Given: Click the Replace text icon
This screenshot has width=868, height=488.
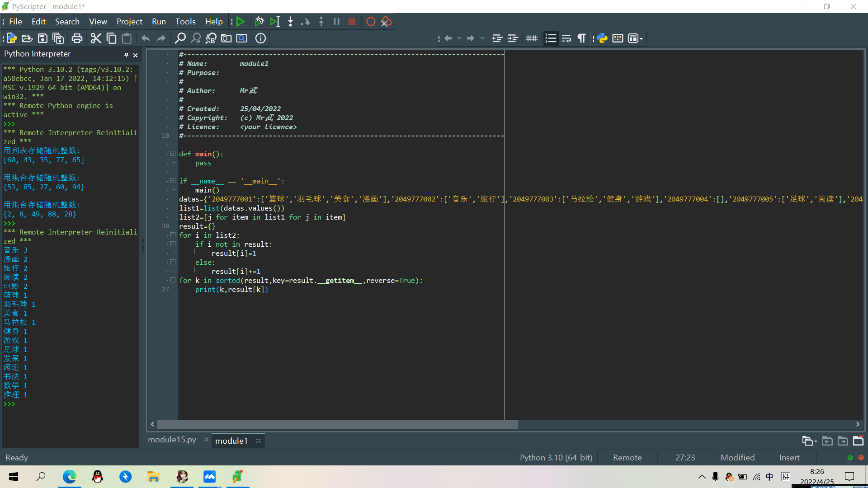Looking at the screenshot, I should click(211, 38).
